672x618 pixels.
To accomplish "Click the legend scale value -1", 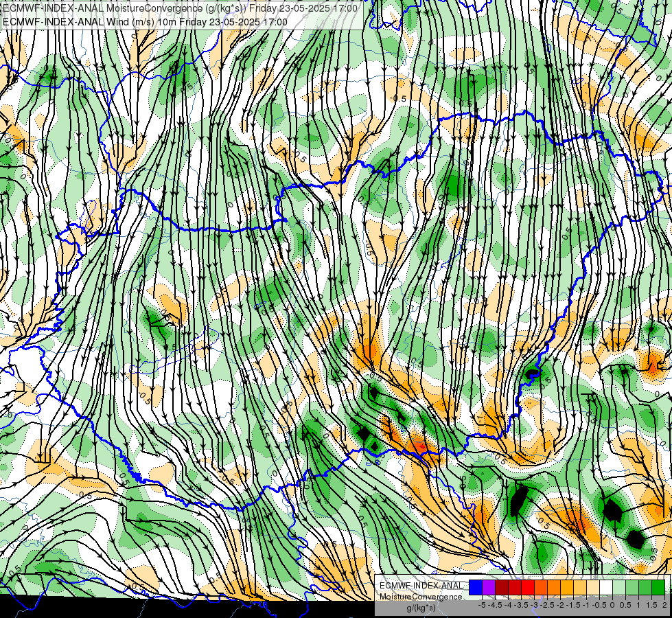I will click(587, 605).
